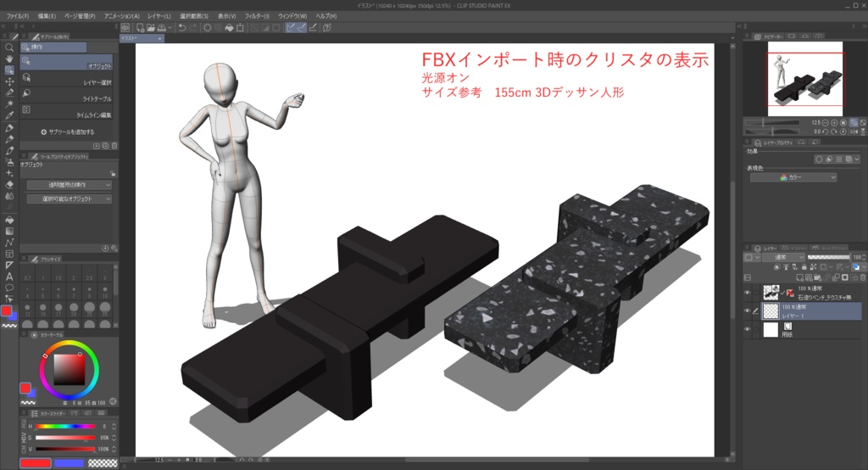868x470 pixels.
Task: Toggle flip horizontal in Navigator
Action: pyautogui.click(x=854, y=131)
